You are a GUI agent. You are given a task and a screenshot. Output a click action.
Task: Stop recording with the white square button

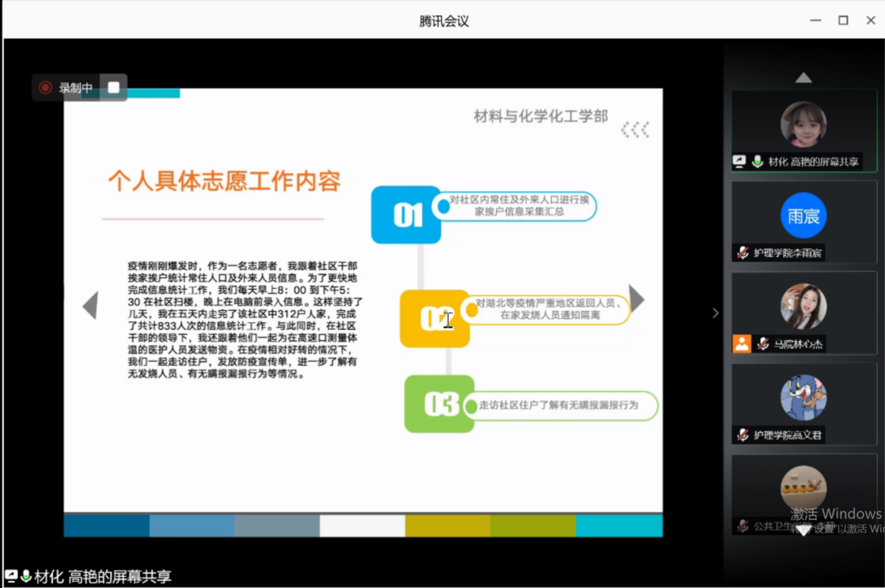coord(114,87)
